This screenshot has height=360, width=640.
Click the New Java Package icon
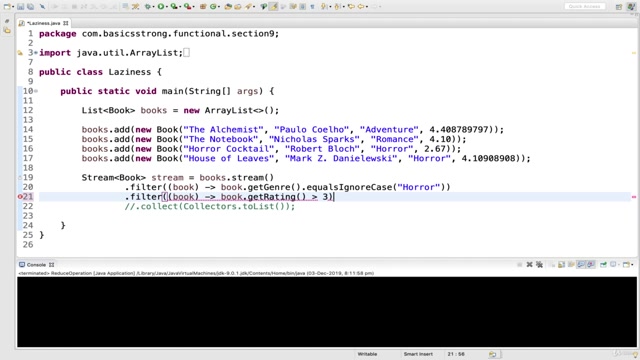(x=202, y=7)
